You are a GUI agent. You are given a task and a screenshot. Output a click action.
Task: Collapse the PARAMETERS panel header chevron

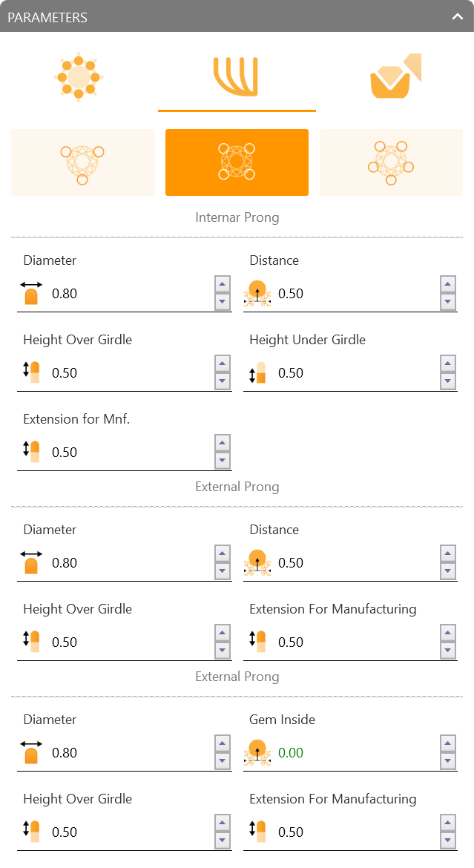click(x=458, y=16)
